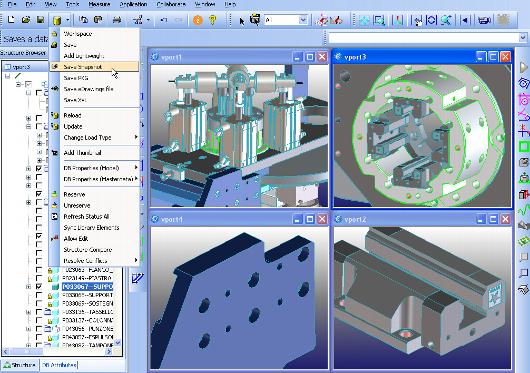Click the teapot render toolbar icon
Screen dimensions: 530x373
(x=484, y=20)
